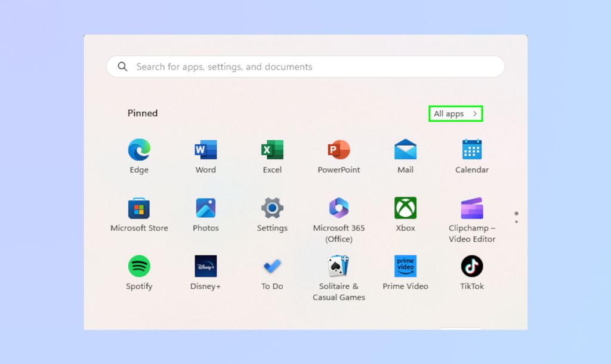Screen dimensions: 611x364
Task: Launch Solitaire & Casual Games
Action: (338, 267)
